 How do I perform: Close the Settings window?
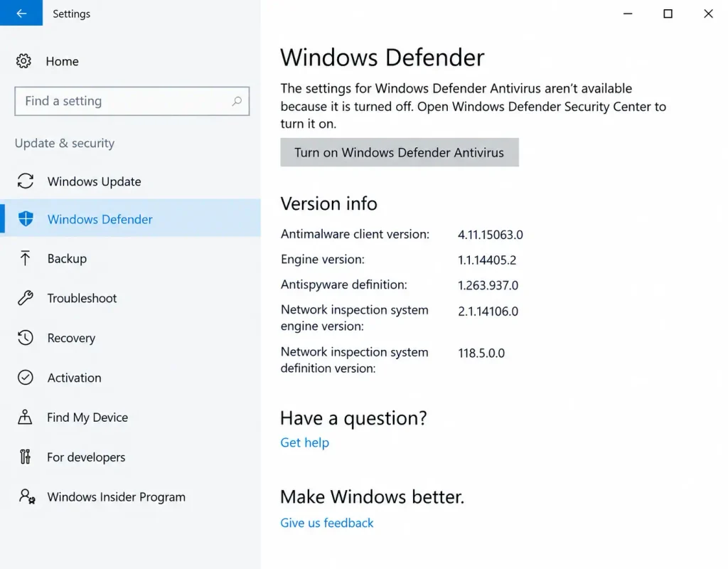(708, 14)
